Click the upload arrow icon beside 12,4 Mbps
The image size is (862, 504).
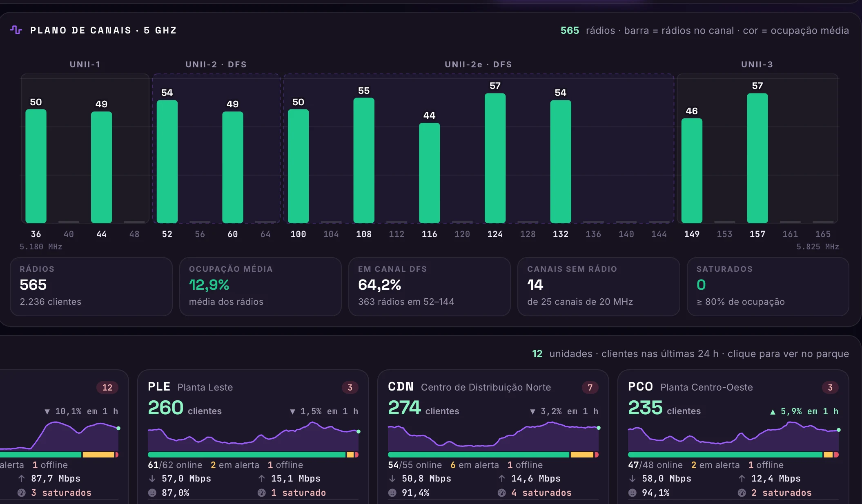(x=742, y=478)
